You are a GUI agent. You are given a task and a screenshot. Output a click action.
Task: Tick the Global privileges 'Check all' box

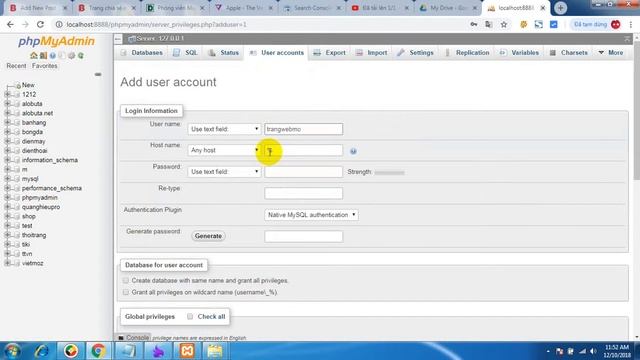point(190,316)
